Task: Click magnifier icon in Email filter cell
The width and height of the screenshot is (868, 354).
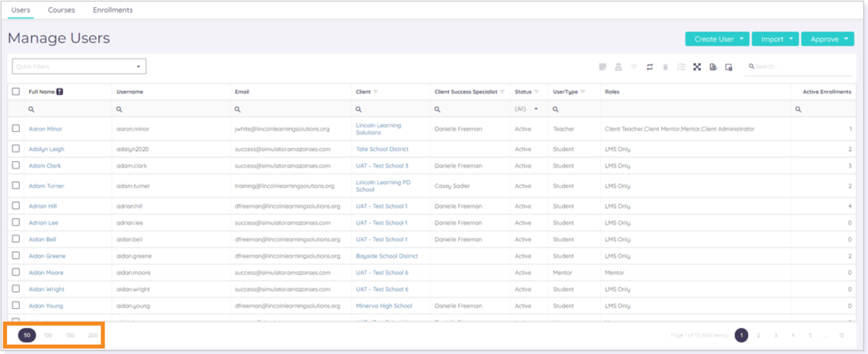Action: [237, 109]
